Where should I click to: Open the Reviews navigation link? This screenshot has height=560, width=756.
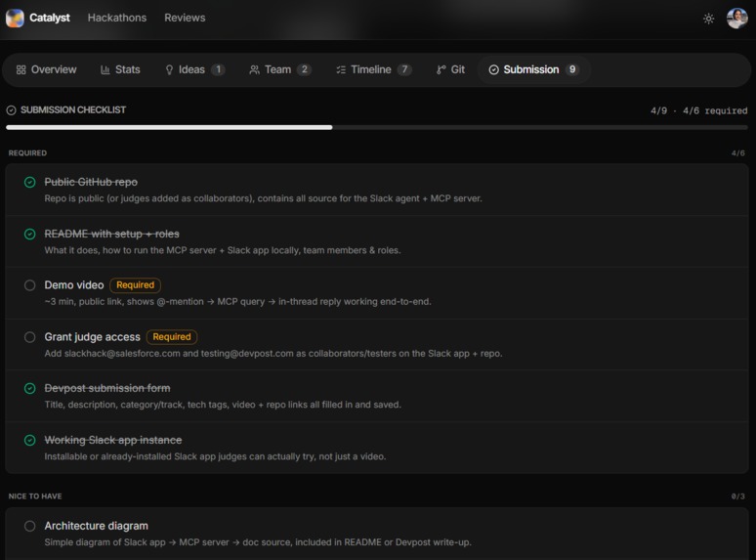click(x=185, y=18)
